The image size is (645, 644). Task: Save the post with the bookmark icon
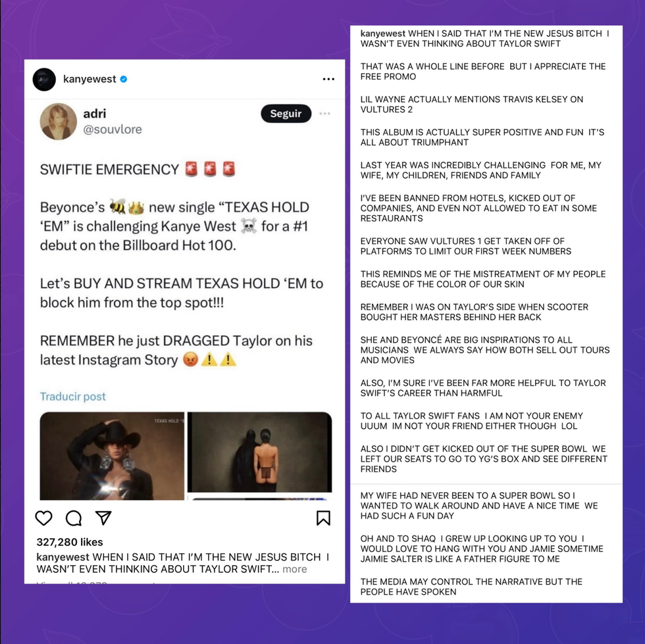[323, 518]
